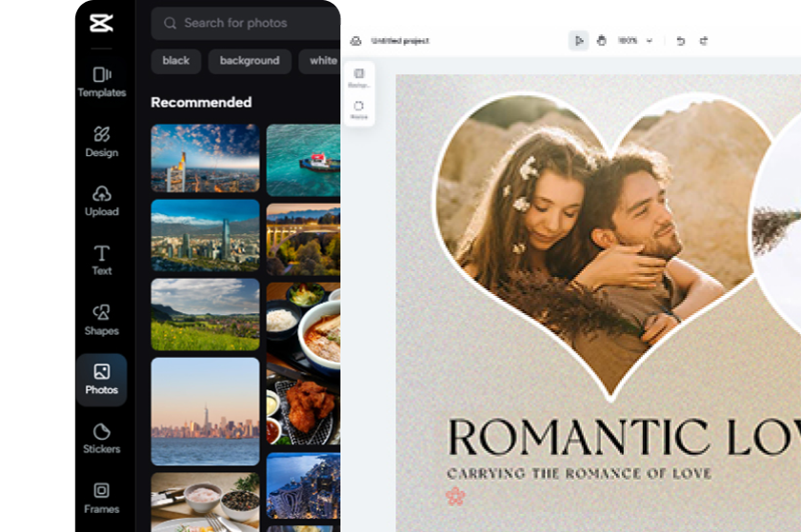Open the Templates panel
Screen dimensions: 801x532
(102, 82)
